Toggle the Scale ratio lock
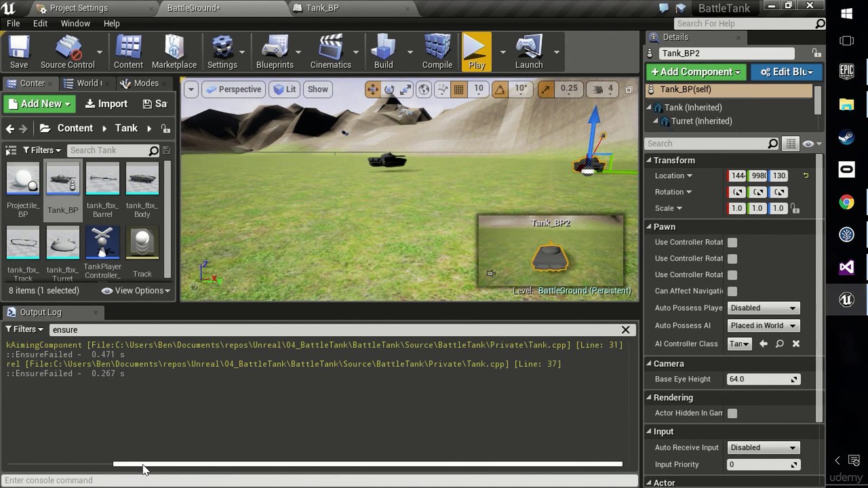 (x=794, y=209)
